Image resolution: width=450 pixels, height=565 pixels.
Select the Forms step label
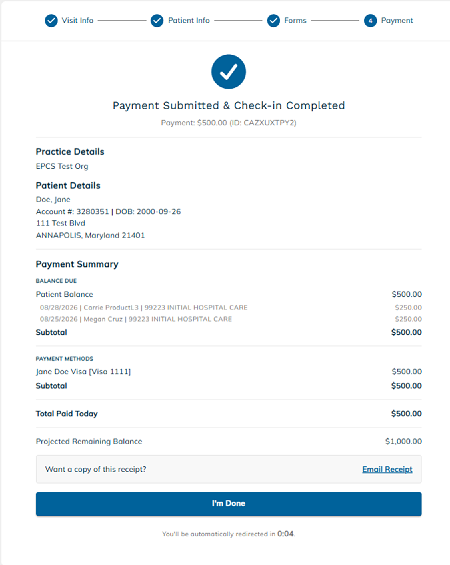click(295, 21)
